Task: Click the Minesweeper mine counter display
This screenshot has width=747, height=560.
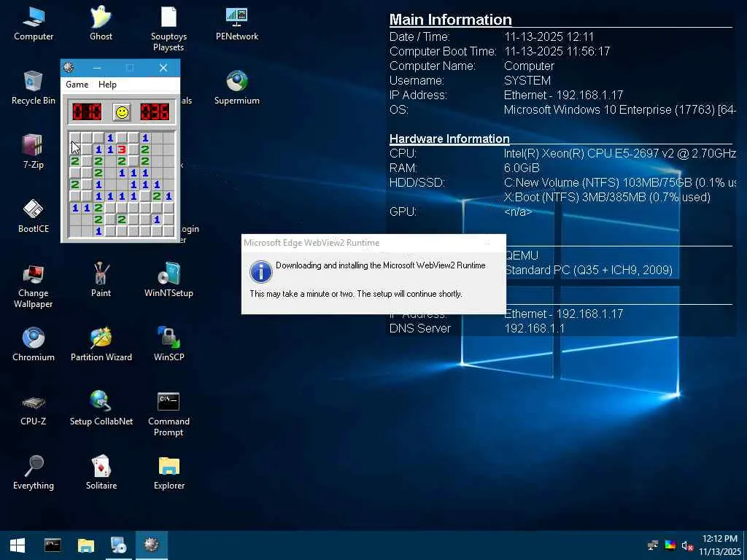Action: [87, 112]
